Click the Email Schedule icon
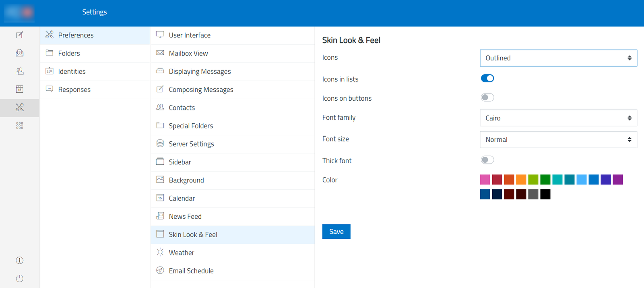This screenshot has width=644, height=288. [160, 270]
